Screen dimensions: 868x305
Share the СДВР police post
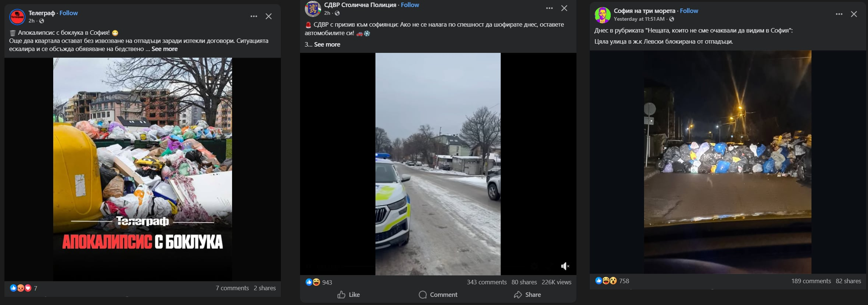527,295
